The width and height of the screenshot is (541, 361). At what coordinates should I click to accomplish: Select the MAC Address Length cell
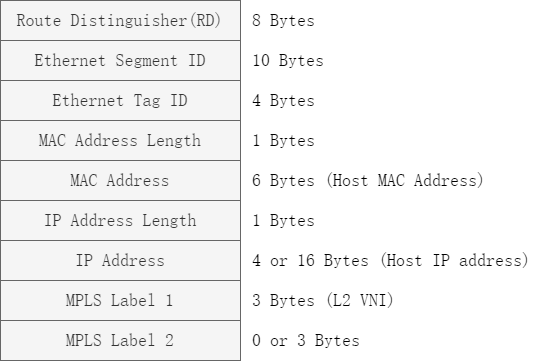pos(120,140)
